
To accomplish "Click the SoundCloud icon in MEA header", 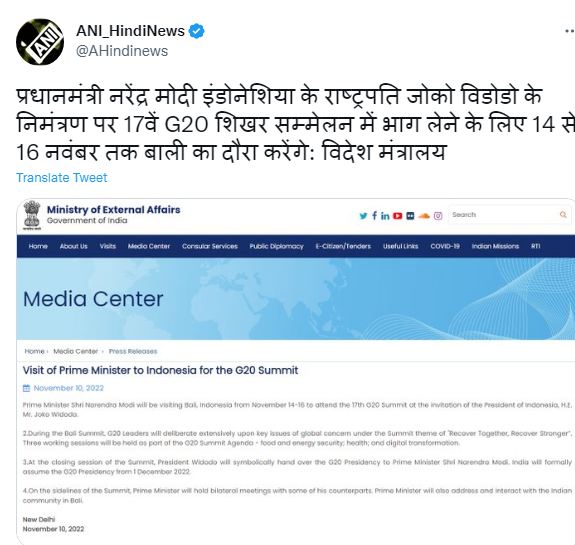I will 424,216.
